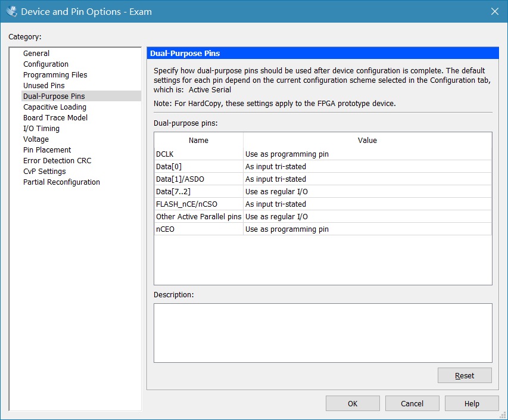Open DCLK value 'Use as programming pin'
This screenshot has width=508, height=420.
coord(367,154)
